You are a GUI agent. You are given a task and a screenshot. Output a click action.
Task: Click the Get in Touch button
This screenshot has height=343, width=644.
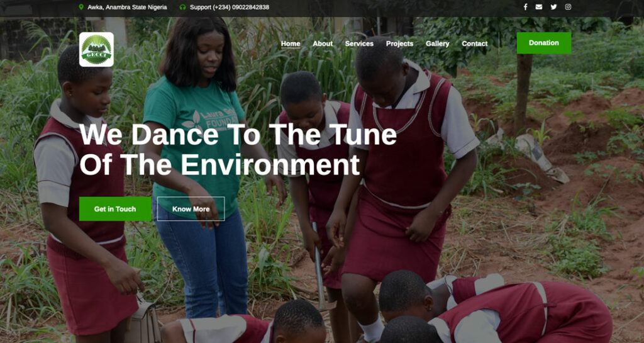pos(115,209)
